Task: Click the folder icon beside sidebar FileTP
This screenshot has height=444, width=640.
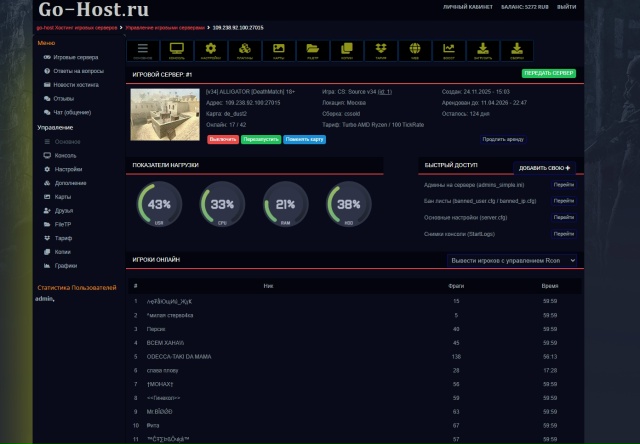Action: tap(47, 224)
